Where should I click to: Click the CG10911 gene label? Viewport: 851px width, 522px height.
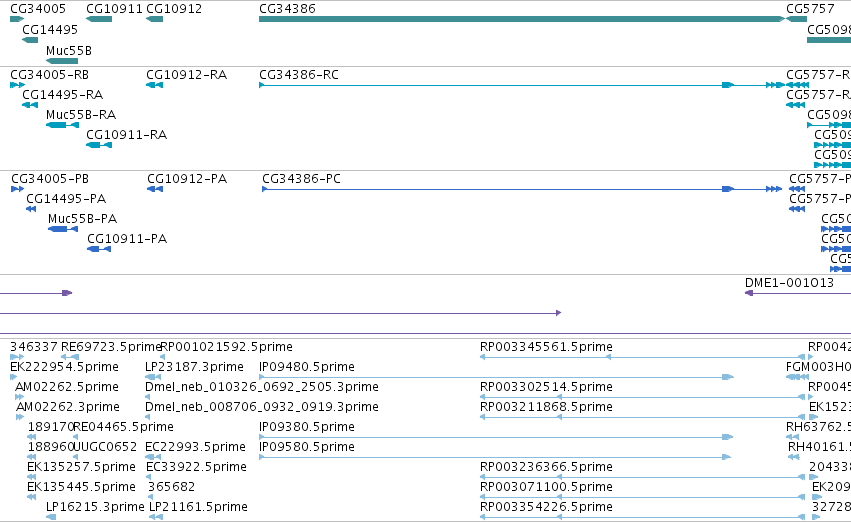[115, 9]
